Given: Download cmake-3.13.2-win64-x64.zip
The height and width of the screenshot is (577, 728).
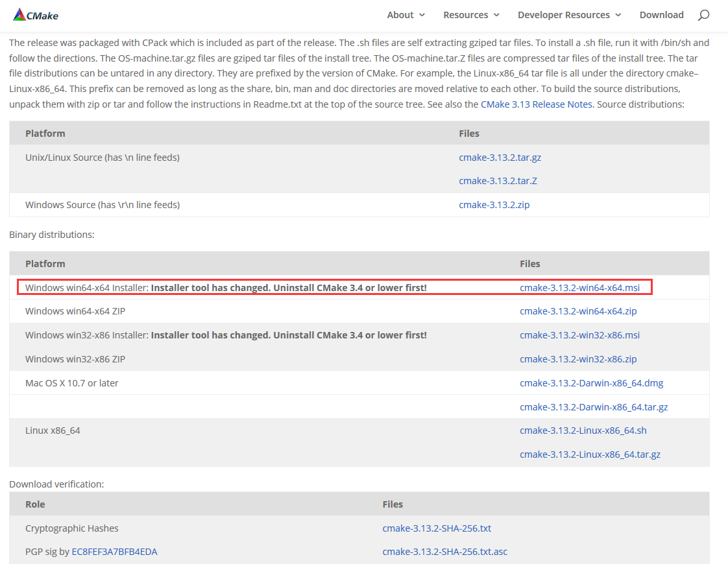Looking at the screenshot, I should click(578, 311).
